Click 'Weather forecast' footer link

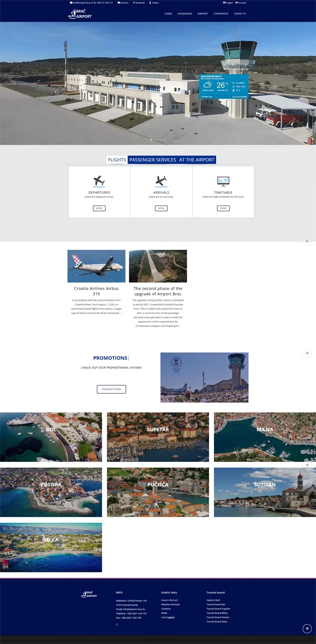170,604
